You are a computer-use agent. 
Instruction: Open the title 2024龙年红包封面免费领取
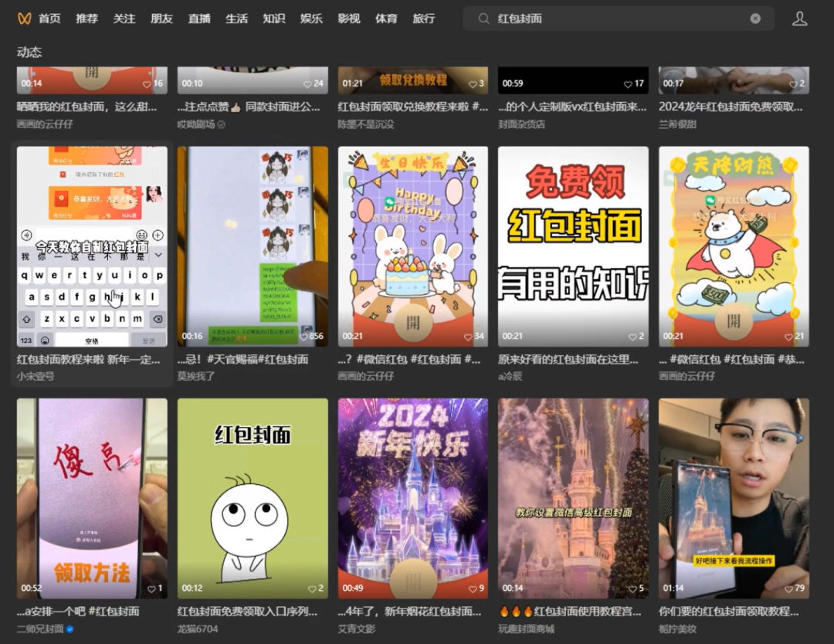[731, 107]
